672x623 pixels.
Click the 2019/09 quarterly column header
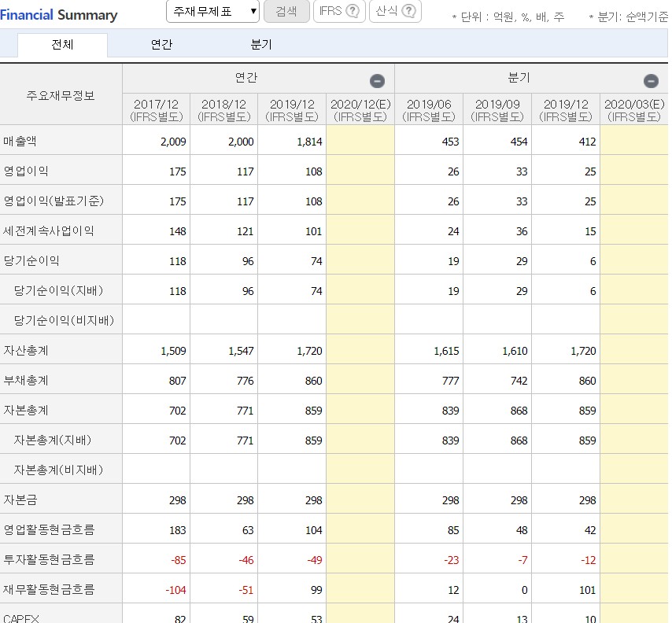click(497, 110)
